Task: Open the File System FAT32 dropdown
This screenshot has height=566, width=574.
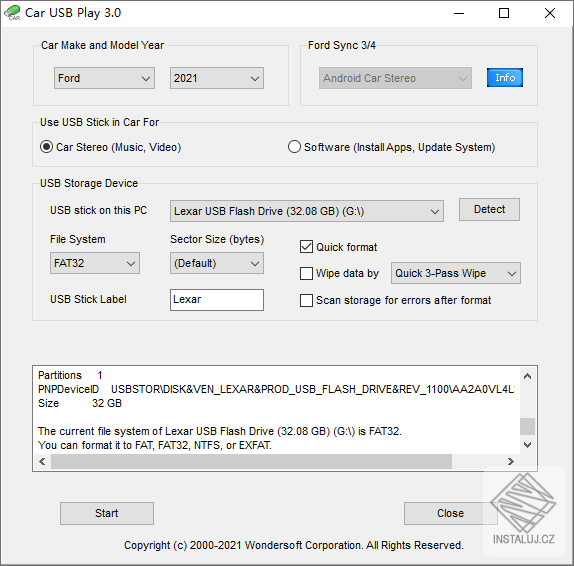Action: pyautogui.click(x=95, y=263)
